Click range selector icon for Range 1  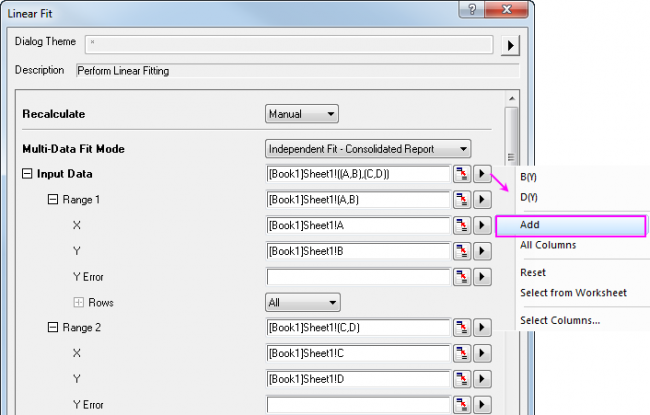click(x=462, y=199)
